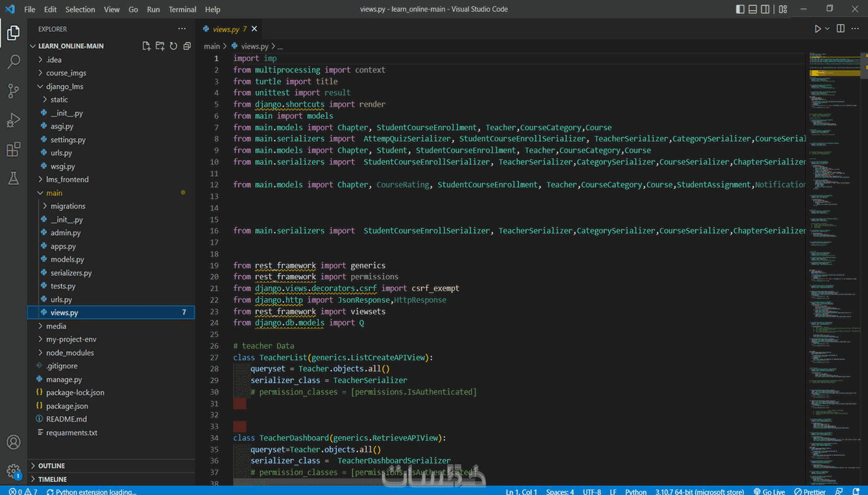Collapse all folders in Explorer
The image size is (868, 495).
coord(187,46)
